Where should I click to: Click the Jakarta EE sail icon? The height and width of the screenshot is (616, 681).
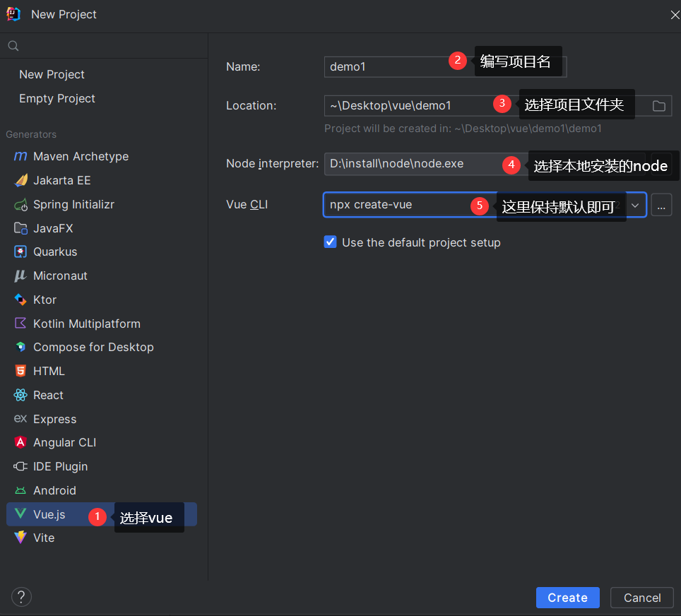20,180
